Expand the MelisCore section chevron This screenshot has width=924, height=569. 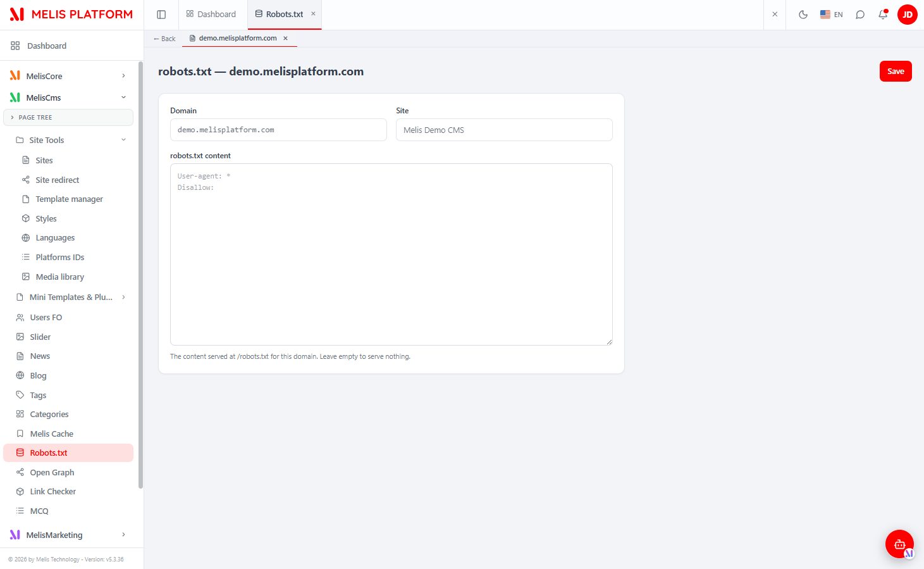[123, 76]
